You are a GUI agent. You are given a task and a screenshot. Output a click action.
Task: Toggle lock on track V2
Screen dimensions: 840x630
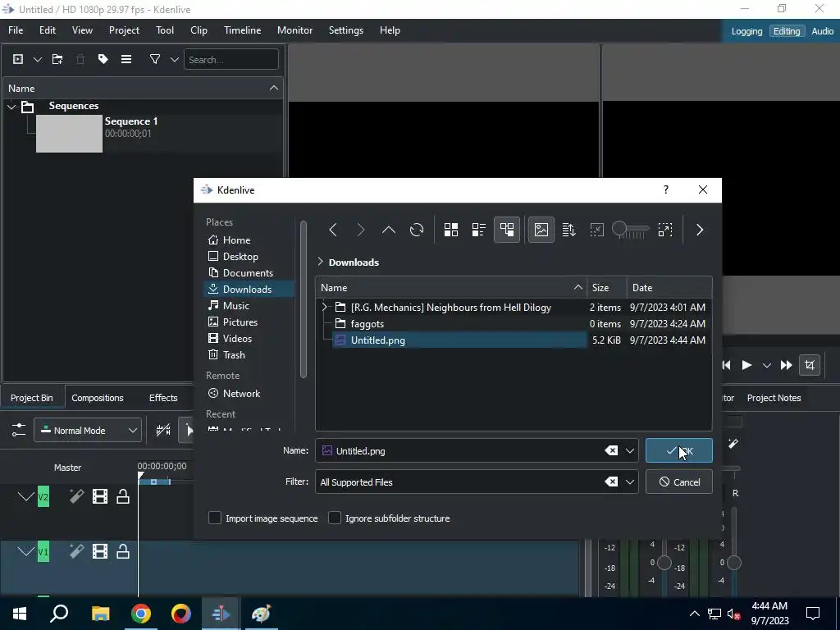[x=123, y=496]
